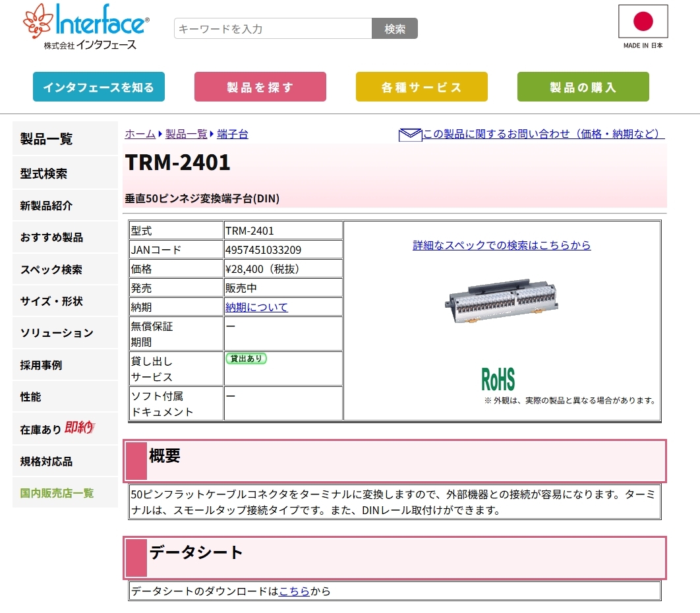Select 製品一覧 in the sidebar
Image resolution: width=700 pixels, height=613 pixels.
[65, 139]
